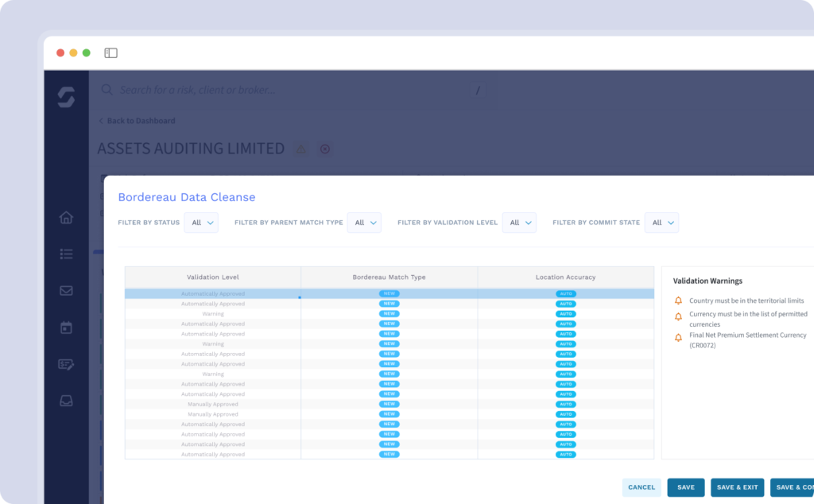Screen dimensions: 814x504
Task: Sort by the Validation Level column header
Action: (x=212, y=277)
